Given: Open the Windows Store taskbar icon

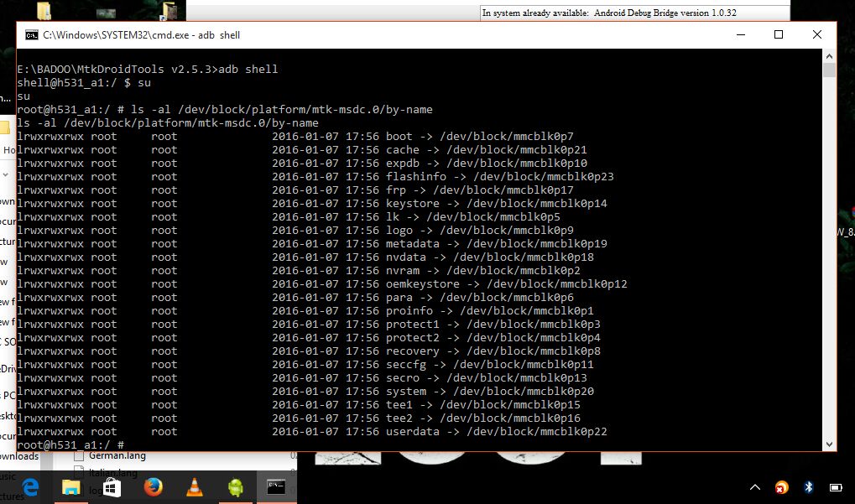Looking at the screenshot, I should 112,487.
